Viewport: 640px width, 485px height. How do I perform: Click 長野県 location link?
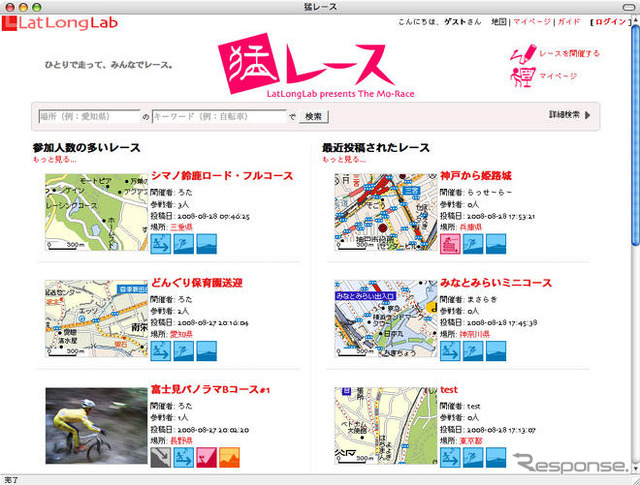coord(181,441)
